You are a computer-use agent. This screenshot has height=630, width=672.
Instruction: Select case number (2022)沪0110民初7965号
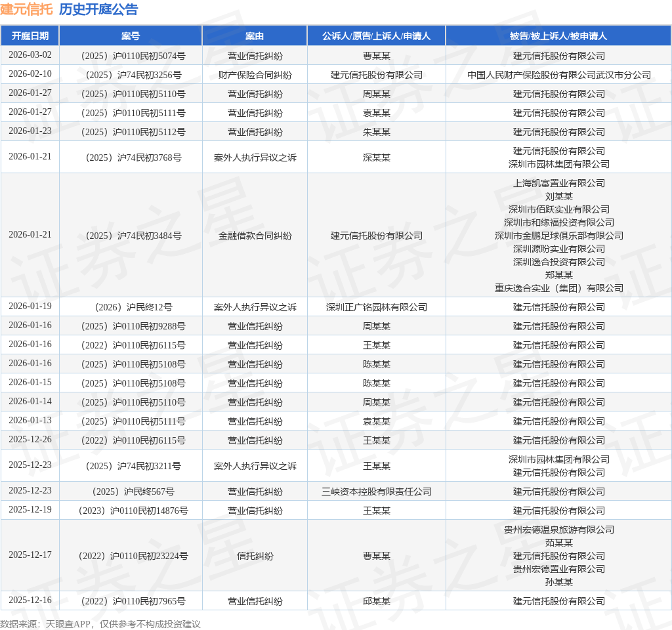pos(133,601)
